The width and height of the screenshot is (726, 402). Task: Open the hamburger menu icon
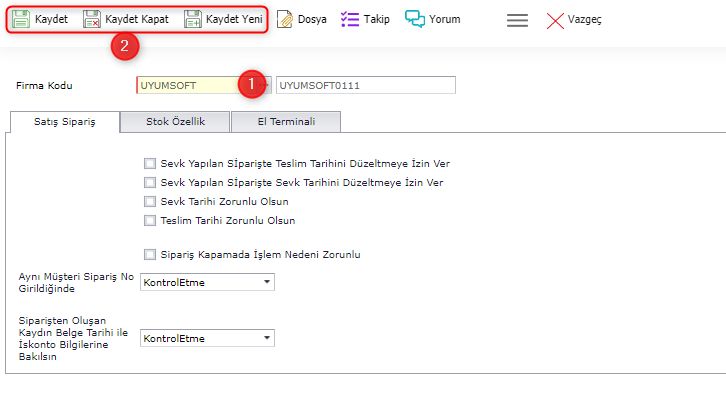pos(517,20)
